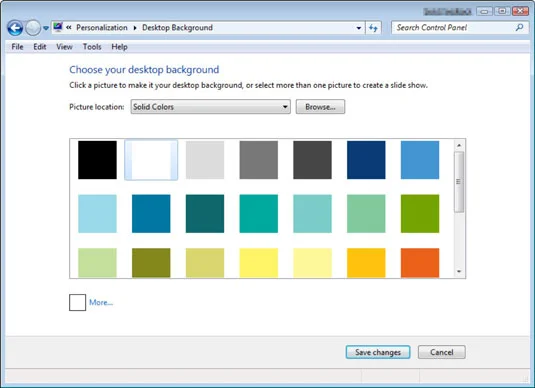Screen dimensions: 535x388
Task: Select the pale sky blue swatch
Action: point(97,214)
